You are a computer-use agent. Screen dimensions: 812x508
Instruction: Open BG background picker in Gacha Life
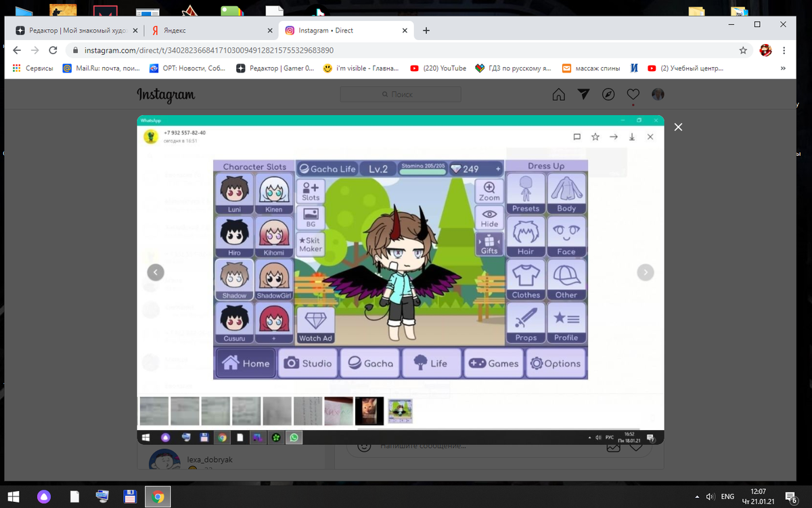coord(311,217)
